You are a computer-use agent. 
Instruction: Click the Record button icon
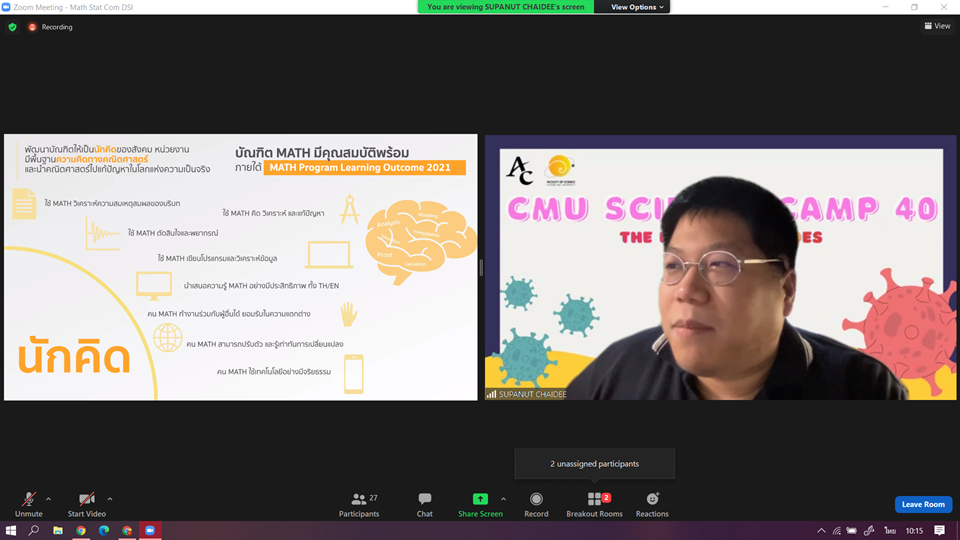[x=536, y=499]
